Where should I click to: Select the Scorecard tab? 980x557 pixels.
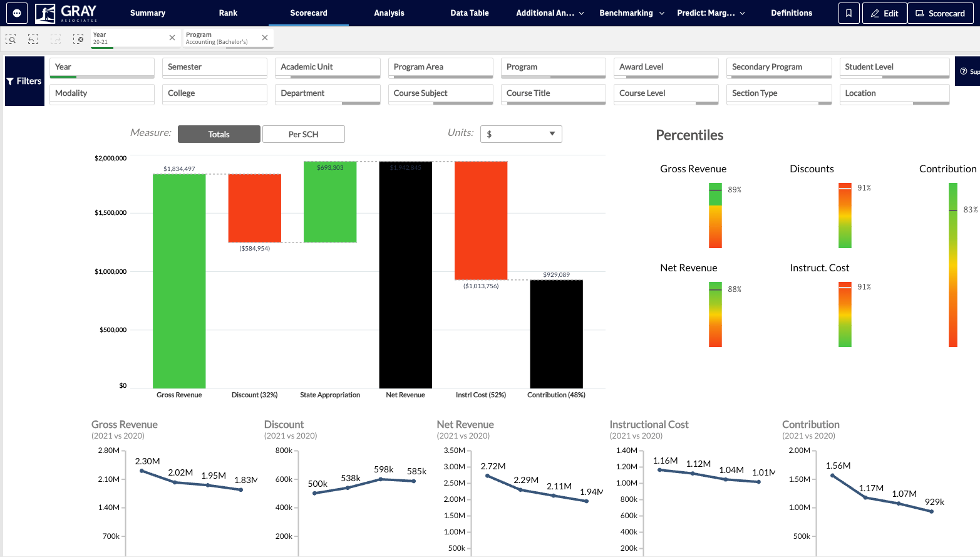309,13
